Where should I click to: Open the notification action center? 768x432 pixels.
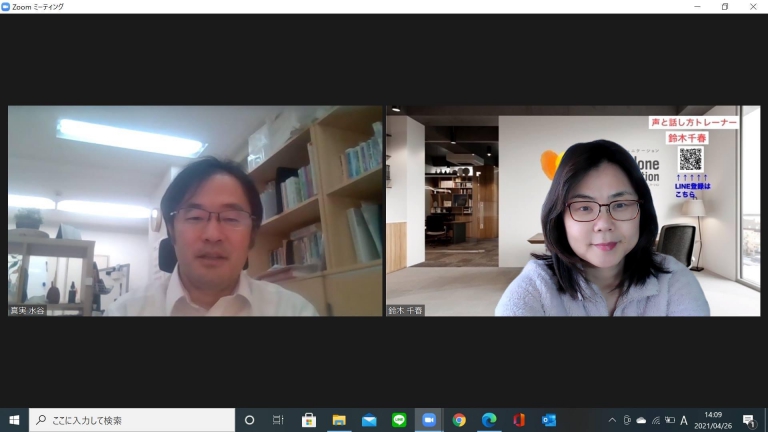click(748, 420)
